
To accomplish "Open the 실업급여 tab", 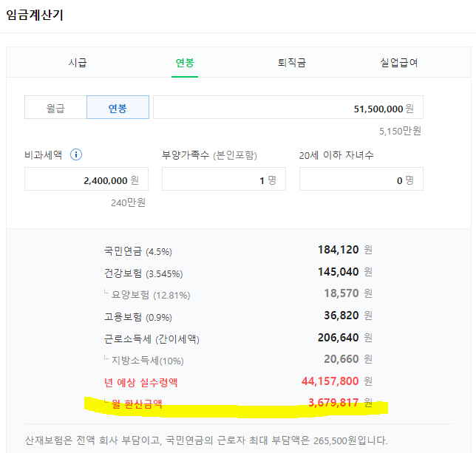I will 399,63.
